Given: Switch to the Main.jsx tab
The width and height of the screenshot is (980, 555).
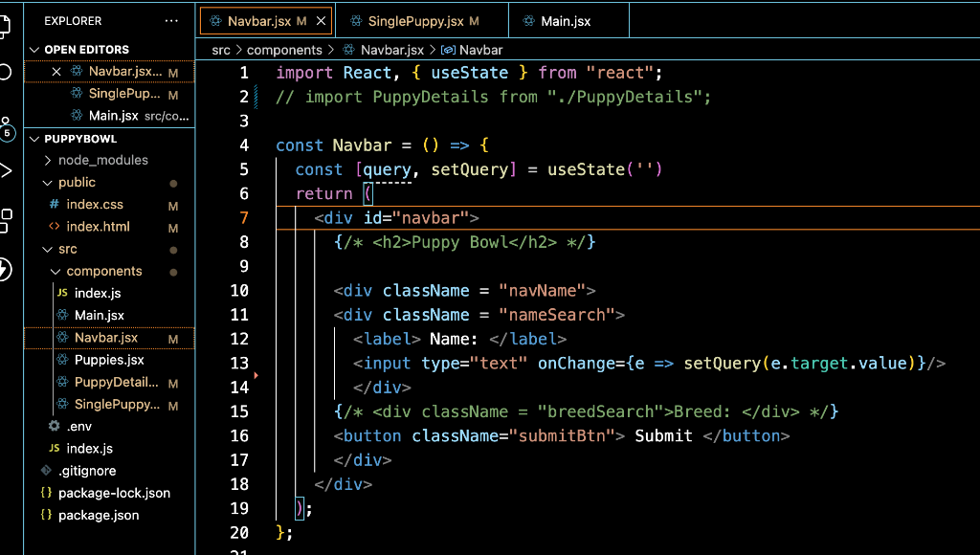Looking at the screenshot, I should click(566, 21).
